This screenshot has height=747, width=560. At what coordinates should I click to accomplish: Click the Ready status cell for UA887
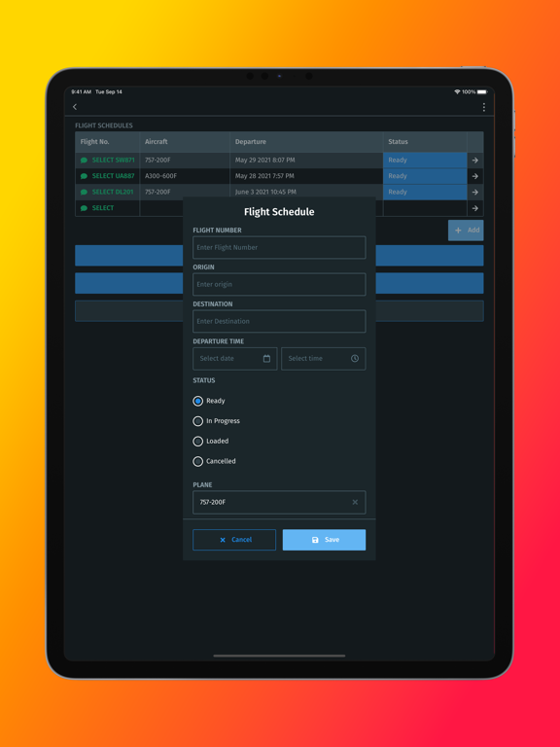point(425,176)
